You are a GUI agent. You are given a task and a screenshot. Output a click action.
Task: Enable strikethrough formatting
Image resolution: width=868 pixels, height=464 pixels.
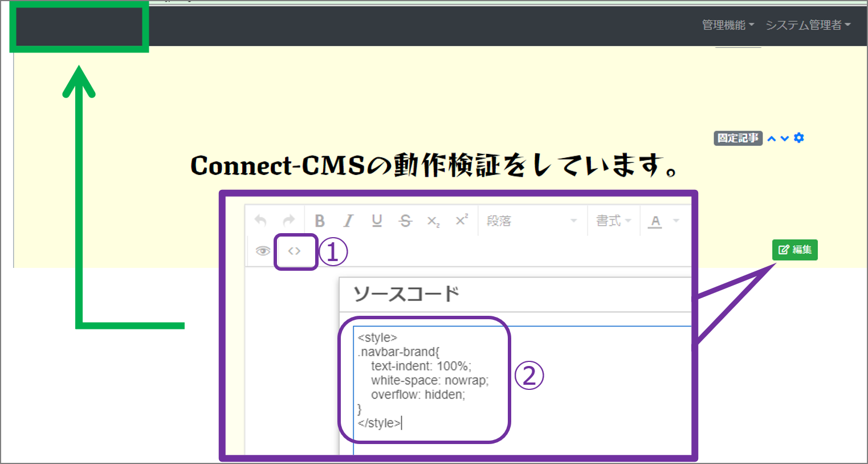(405, 220)
